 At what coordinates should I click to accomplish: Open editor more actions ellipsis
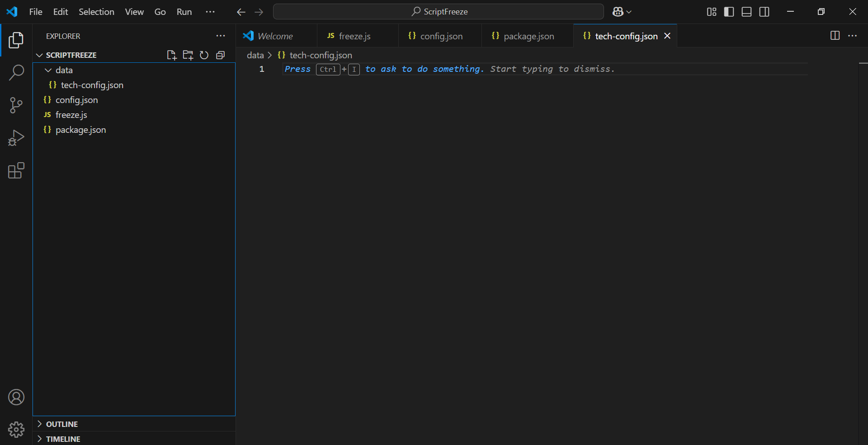[852, 36]
